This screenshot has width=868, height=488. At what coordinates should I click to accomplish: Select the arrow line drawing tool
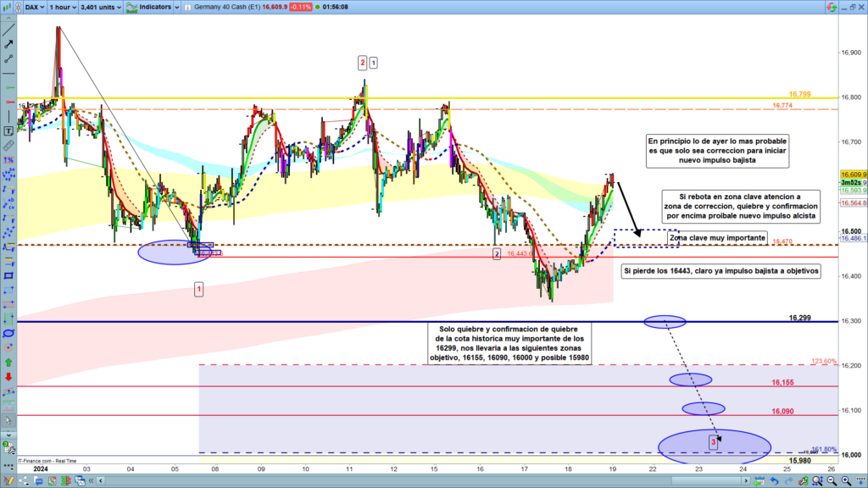[8, 42]
